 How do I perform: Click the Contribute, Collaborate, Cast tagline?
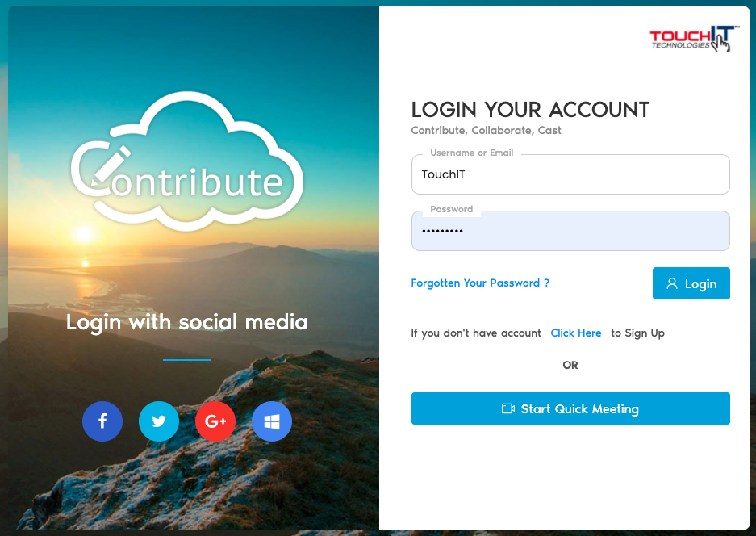pyautogui.click(x=486, y=131)
